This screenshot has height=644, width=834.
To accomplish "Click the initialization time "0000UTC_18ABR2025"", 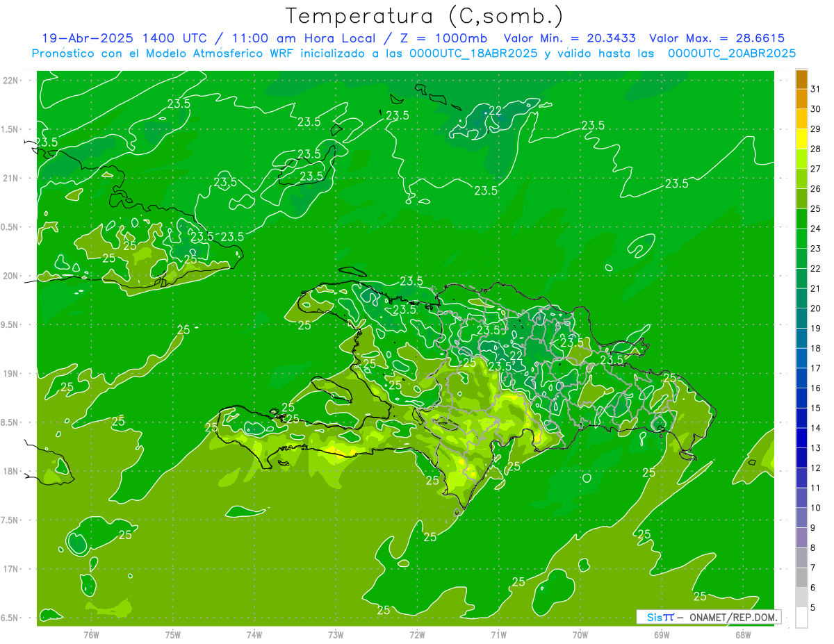I will [473, 53].
